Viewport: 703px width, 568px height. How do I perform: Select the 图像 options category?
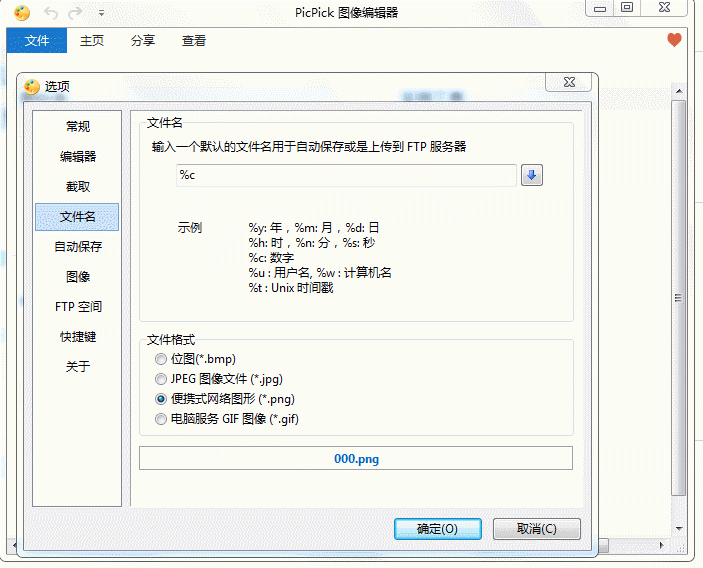pyautogui.click(x=78, y=277)
